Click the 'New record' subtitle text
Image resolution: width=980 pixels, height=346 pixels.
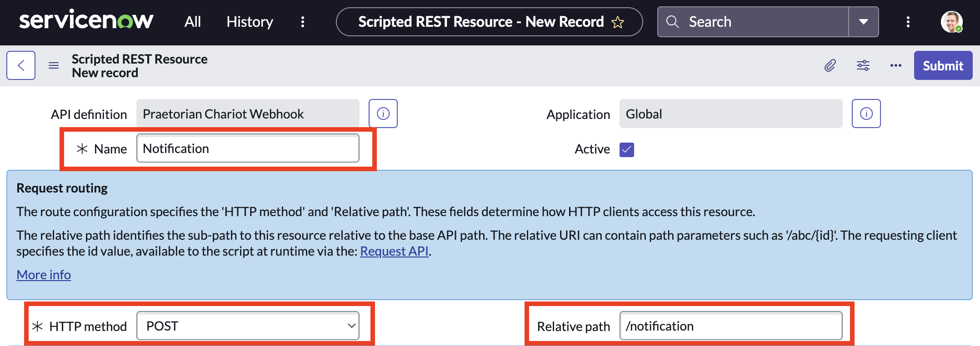tap(105, 73)
